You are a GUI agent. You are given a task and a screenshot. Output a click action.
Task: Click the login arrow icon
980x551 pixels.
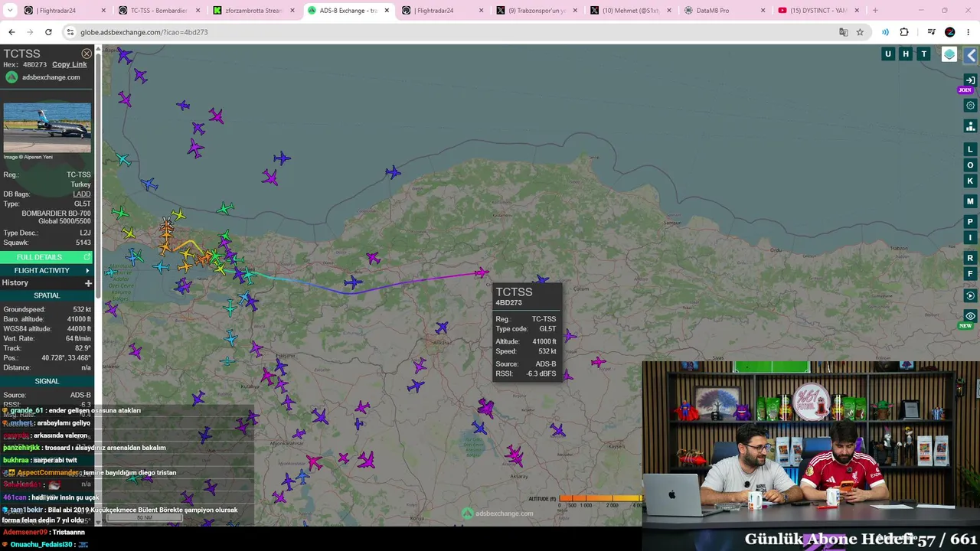pos(971,80)
